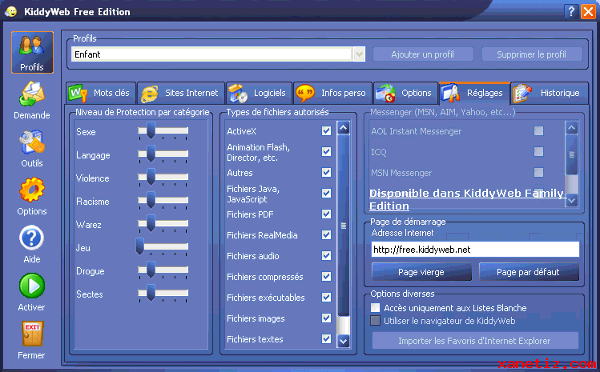Screen dimensions: 600x372
Task: Click Importer les Favoris d'Internet Explorer
Action: point(474,341)
